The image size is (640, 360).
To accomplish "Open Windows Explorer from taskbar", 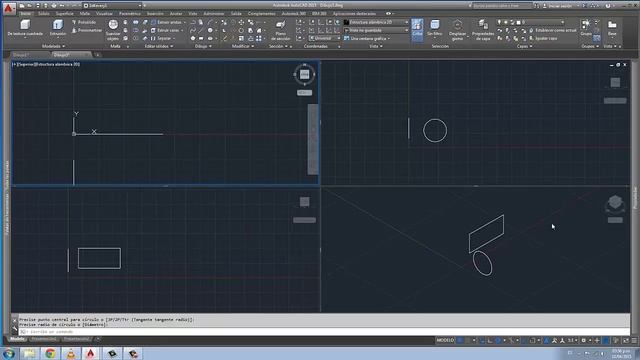I will click(30, 353).
